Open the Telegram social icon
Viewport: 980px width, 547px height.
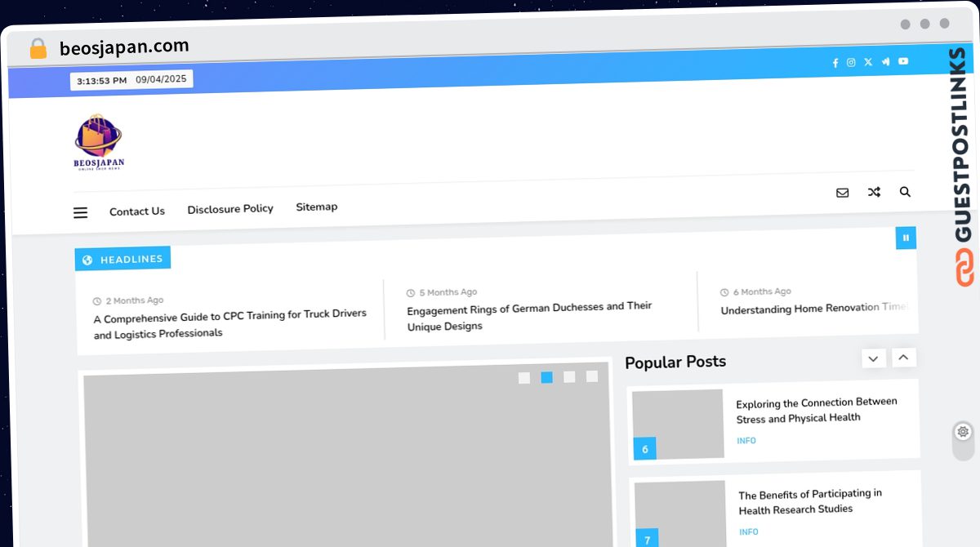click(885, 61)
